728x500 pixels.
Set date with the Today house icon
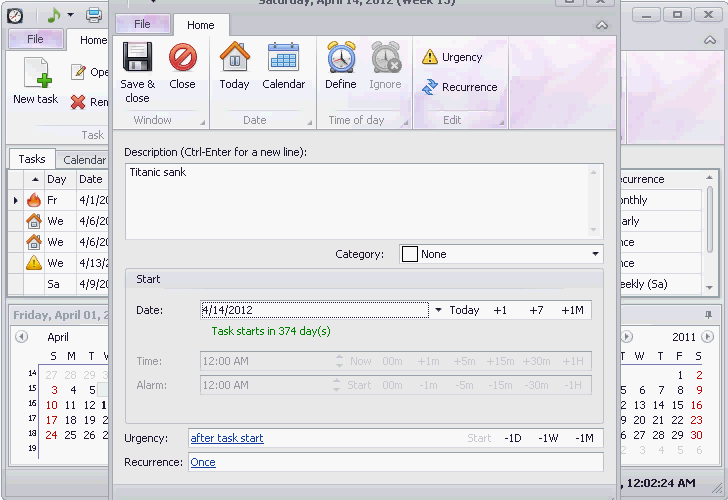point(234,57)
